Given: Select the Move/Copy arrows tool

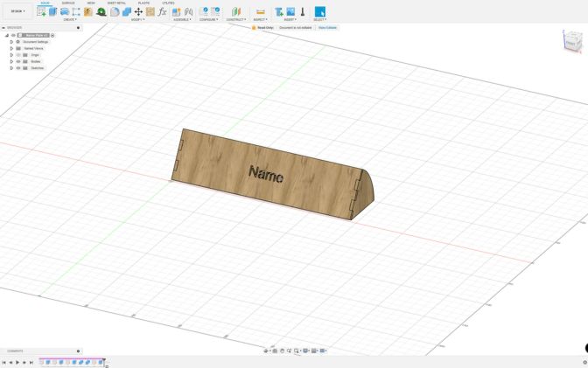Looking at the screenshot, I should click(138, 11).
